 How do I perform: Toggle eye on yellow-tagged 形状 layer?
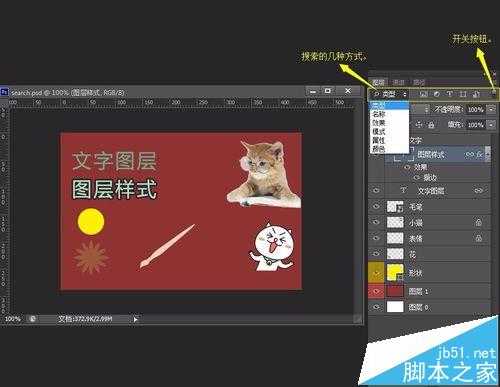376,273
